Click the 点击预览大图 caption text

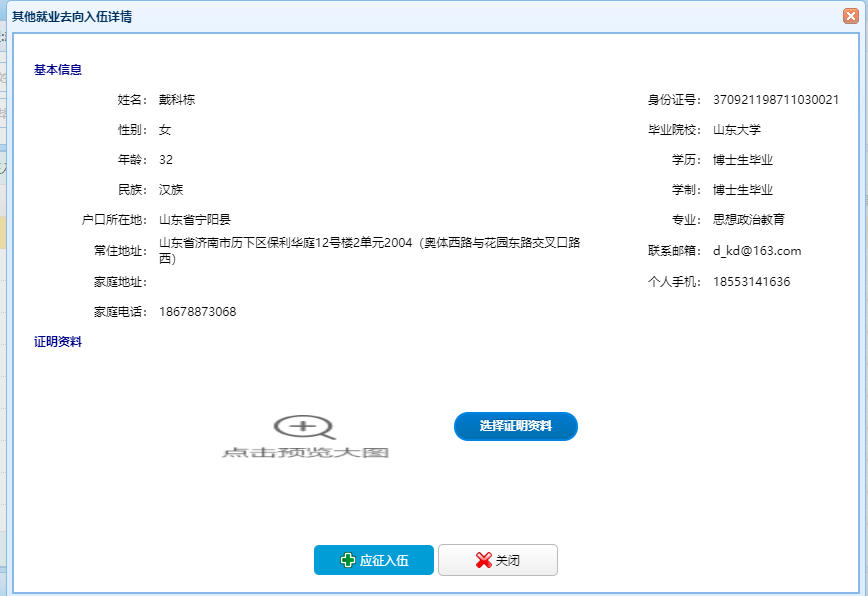click(304, 453)
